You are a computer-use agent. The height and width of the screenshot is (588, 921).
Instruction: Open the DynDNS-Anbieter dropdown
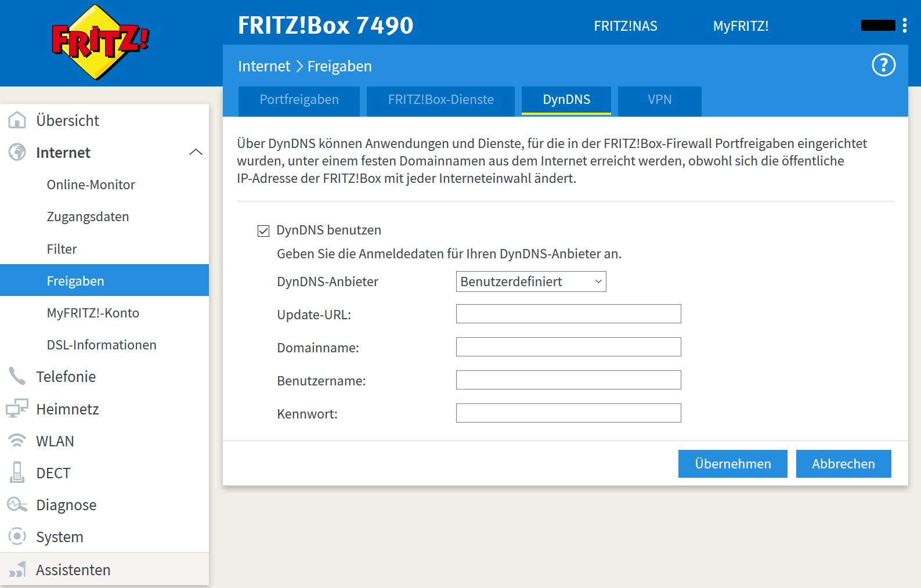click(531, 282)
